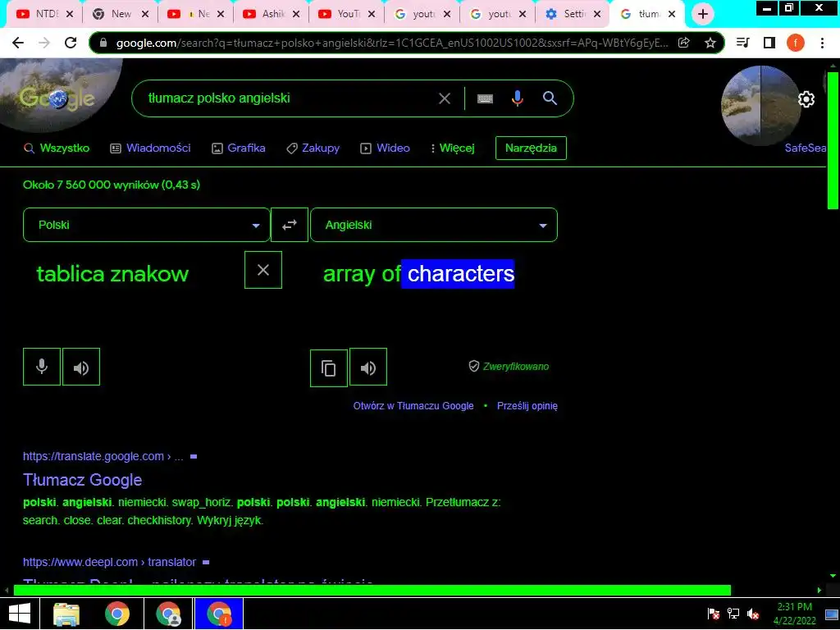Image resolution: width=840 pixels, height=630 pixels.
Task: Open the share page icon in address bar
Action: [x=683, y=43]
